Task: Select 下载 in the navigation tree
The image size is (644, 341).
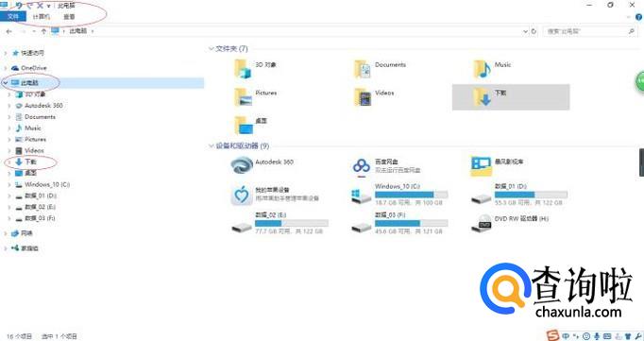Action: 31,162
